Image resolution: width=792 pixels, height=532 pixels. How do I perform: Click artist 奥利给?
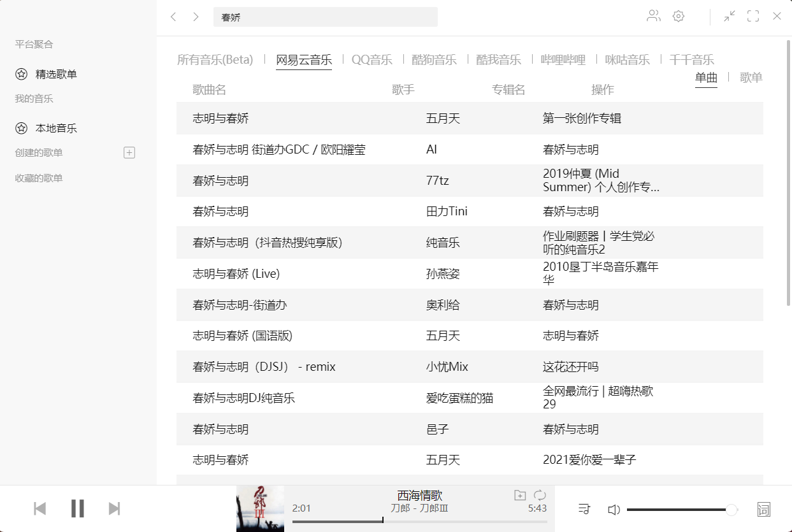pos(443,305)
